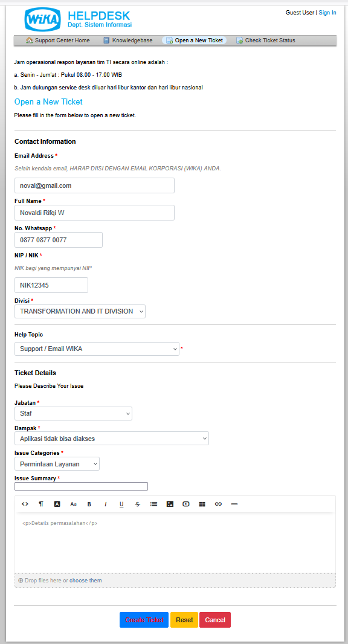Image resolution: width=348 pixels, height=644 pixels.
Task: Click the yellow Reset button
Action: pos(184,620)
